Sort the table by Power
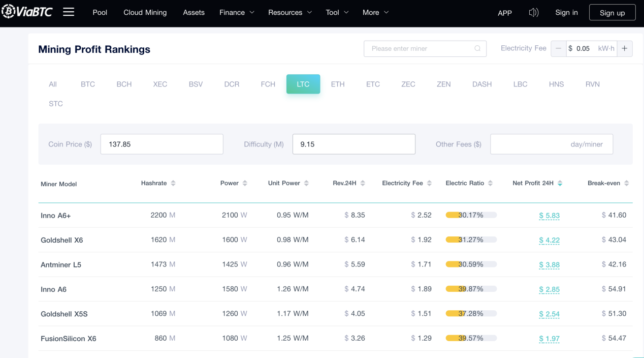The image size is (644, 358). coord(244,183)
